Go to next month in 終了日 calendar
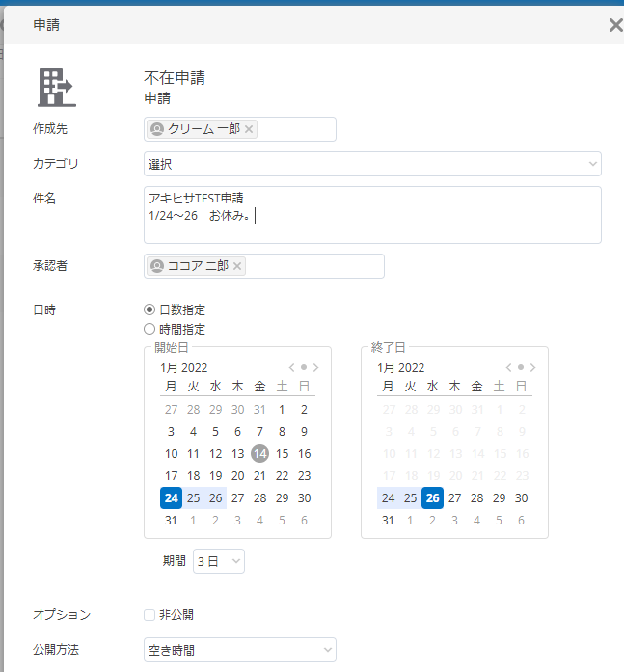The height and width of the screenshot is (672, 624). pos(532,367)
